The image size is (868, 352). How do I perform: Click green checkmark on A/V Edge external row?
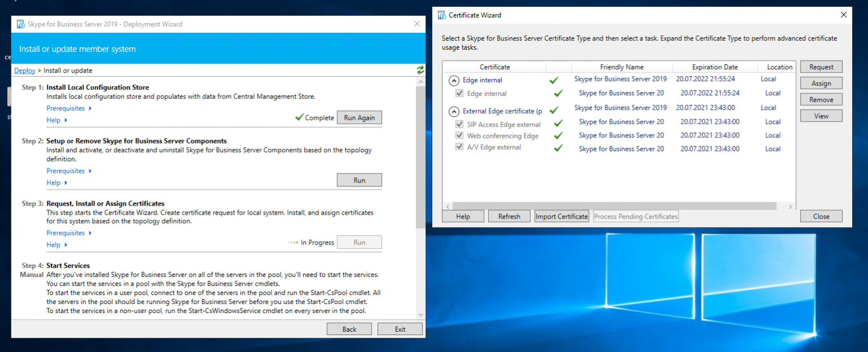coord(558,148)
